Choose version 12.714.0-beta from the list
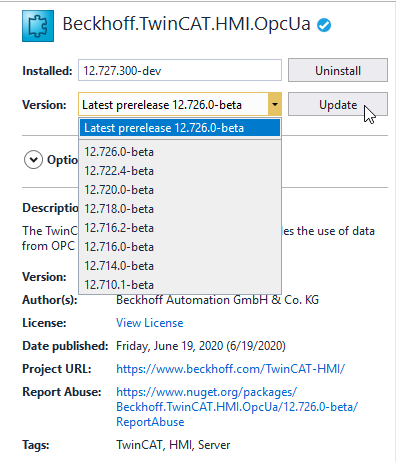The width and height of the screenshot is (396, 462). [x=180, y=266]
